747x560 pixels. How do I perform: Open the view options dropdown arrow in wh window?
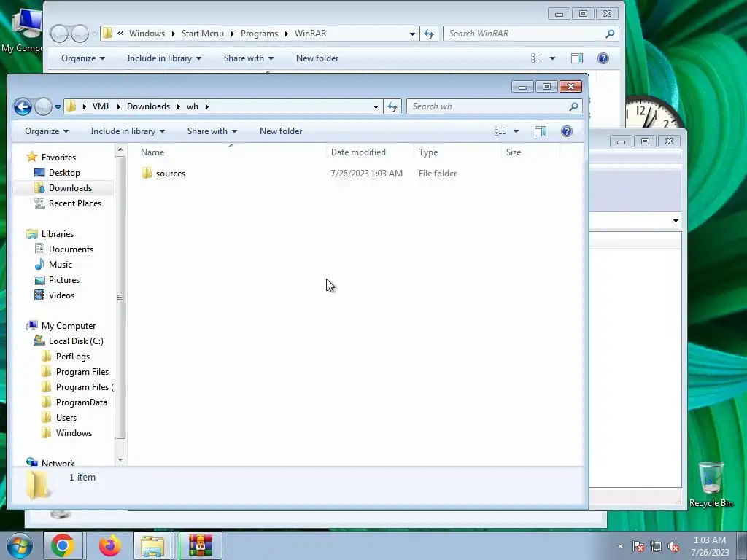coord(516,131)
